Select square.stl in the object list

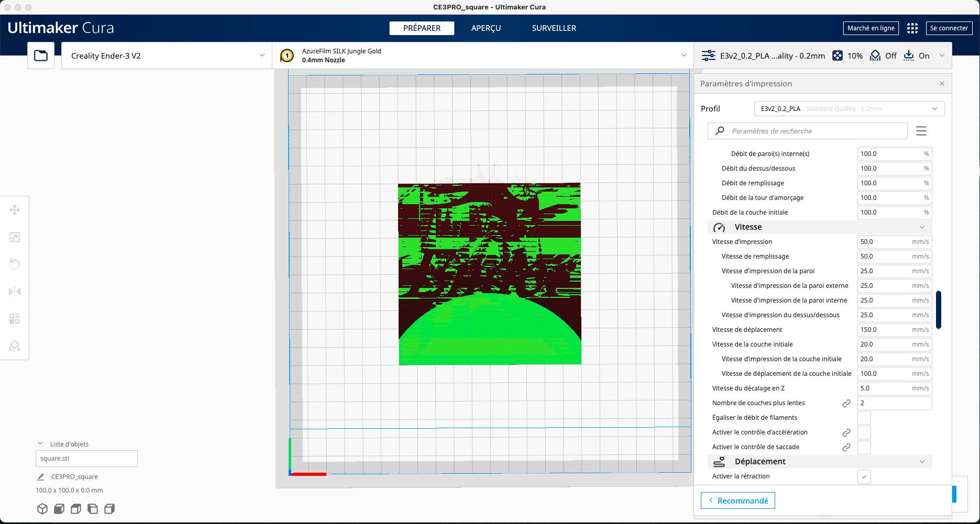(x=86, y=459)
